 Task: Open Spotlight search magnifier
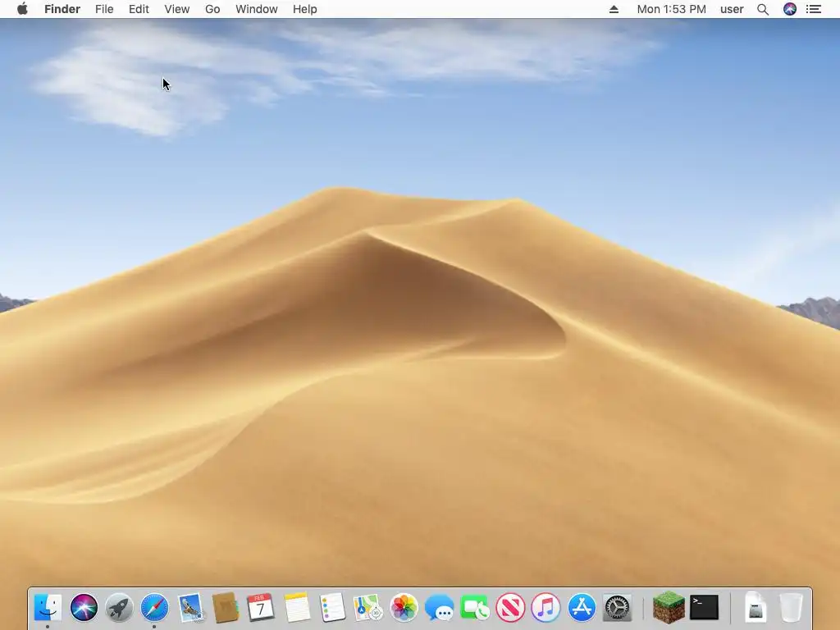point(763,9)
